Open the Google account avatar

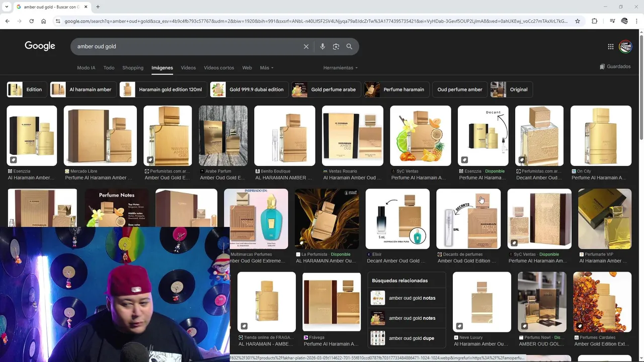625,46
